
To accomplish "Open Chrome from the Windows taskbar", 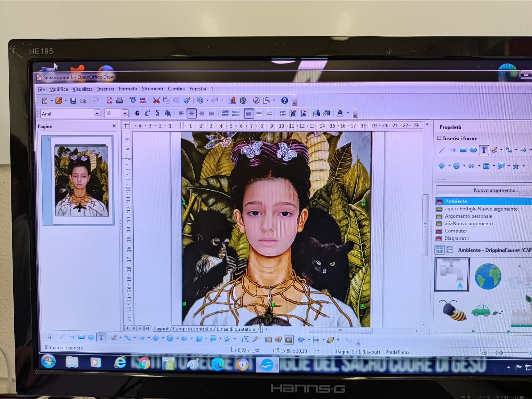I will click(x=144, y=363).
